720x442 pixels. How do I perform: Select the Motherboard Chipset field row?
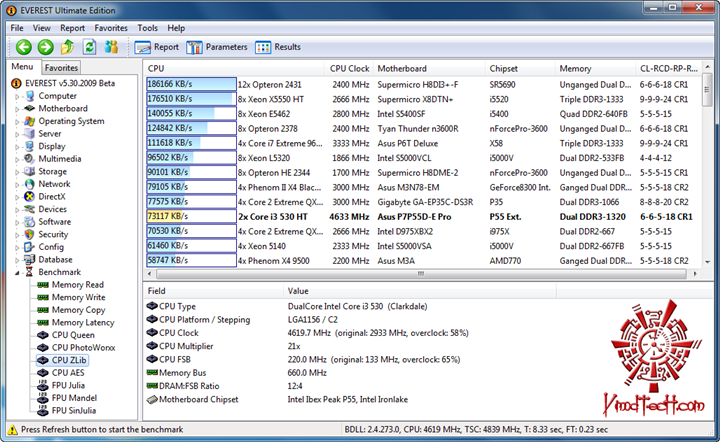click(x=351, y=399)
